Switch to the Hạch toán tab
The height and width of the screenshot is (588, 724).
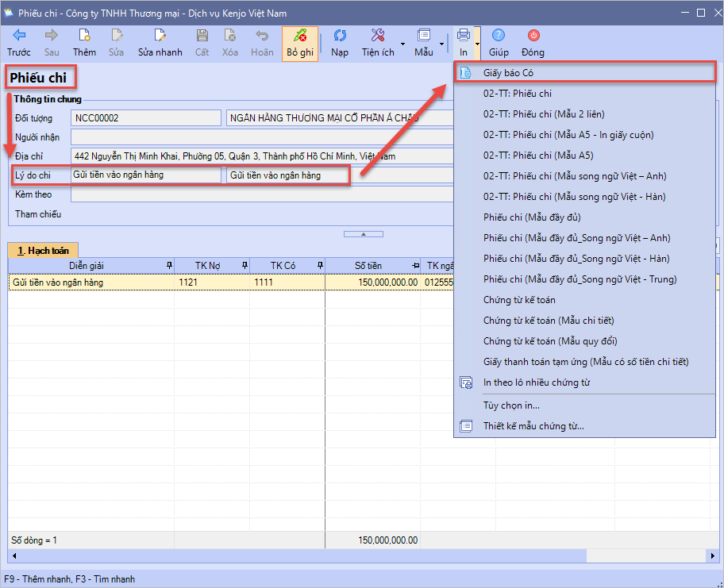pyautogui.click(x=43, y=250)
